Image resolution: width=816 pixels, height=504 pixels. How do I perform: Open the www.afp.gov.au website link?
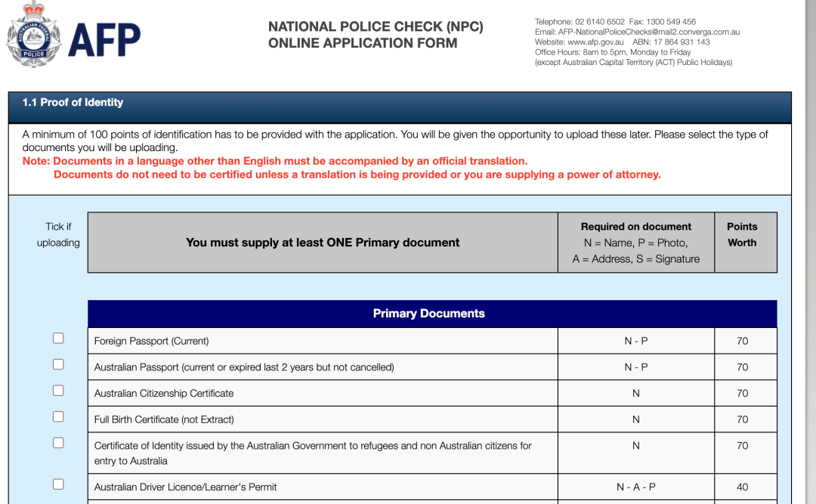[595, 42]
